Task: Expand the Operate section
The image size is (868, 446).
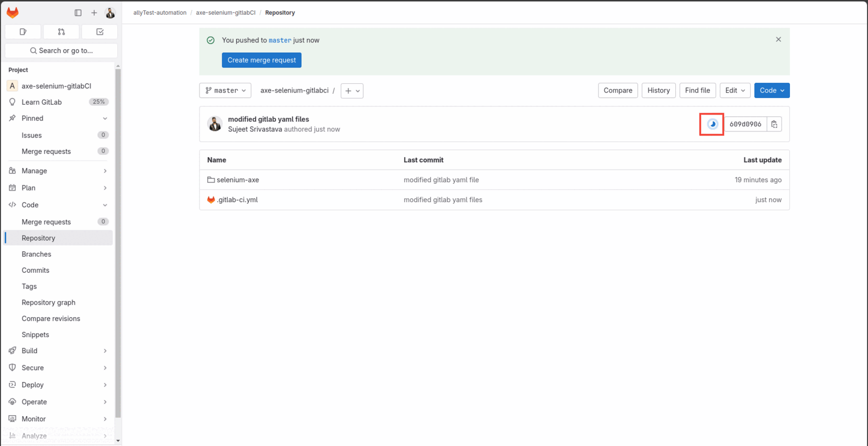Action: 105,402
